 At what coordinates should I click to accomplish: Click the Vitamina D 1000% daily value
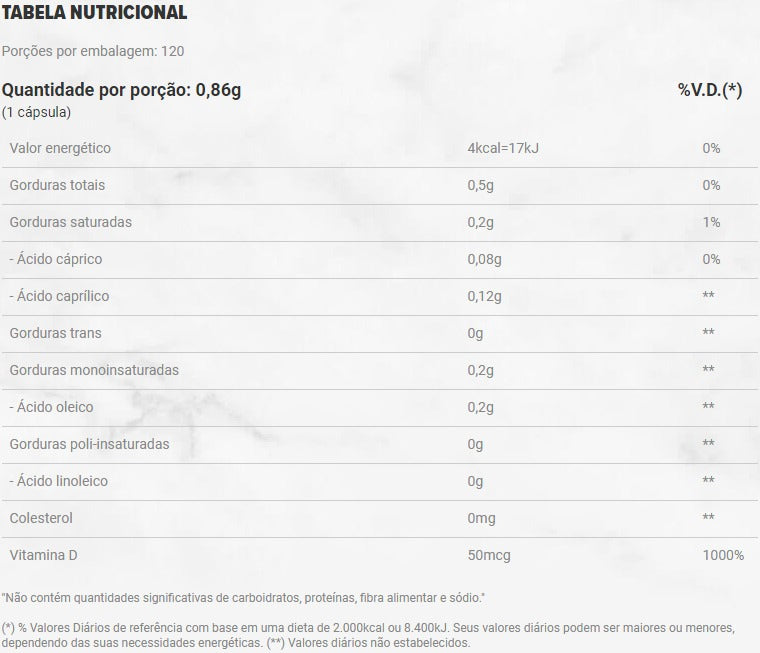tap(723, 555)
